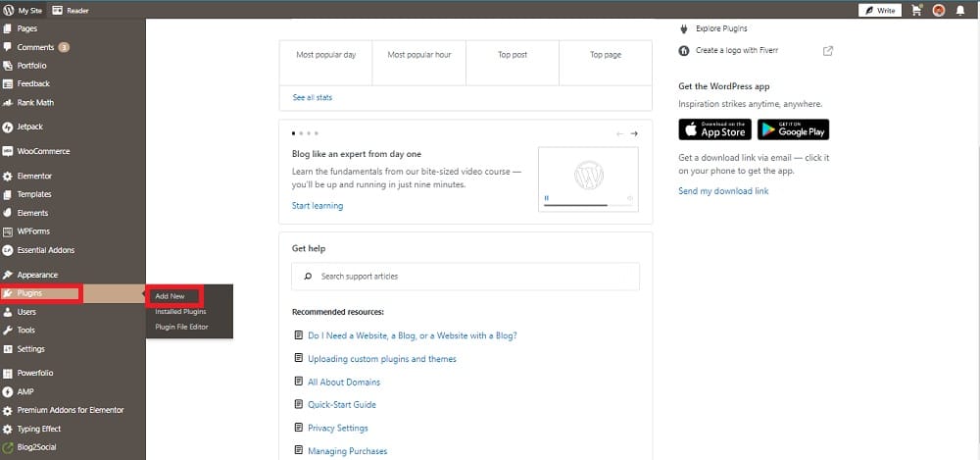Click the Feedback sidebar icon

(x=8, y=84)
